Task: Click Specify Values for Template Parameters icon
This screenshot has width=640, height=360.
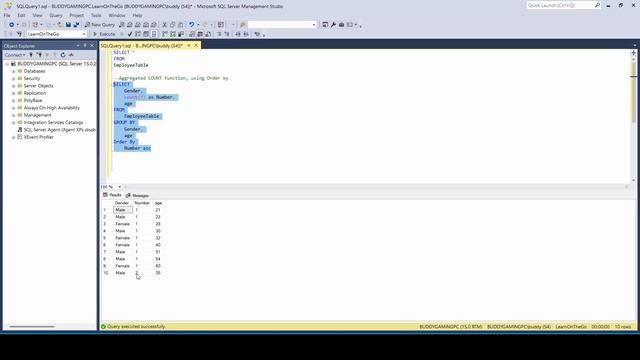Action: coord(257,34)
